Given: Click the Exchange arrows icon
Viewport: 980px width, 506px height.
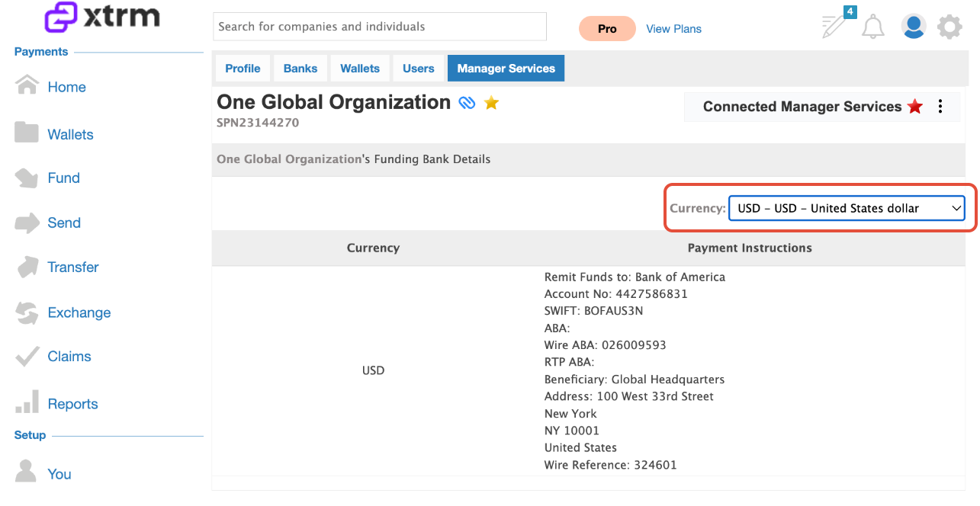Looking at the screenshot, I should 27,312.
